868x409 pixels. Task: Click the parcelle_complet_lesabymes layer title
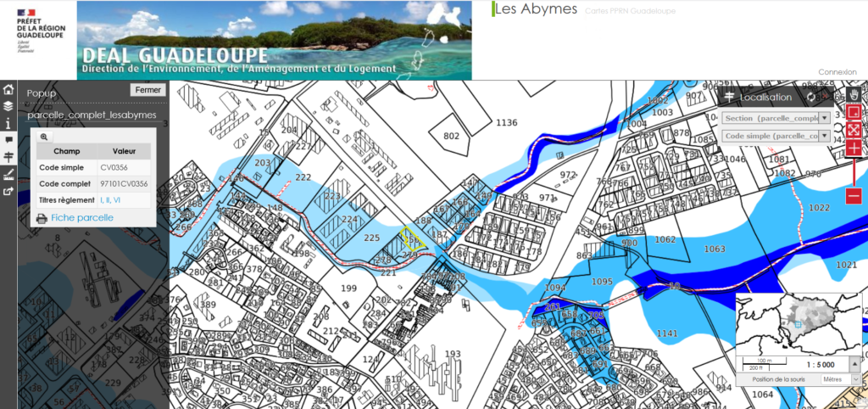point(92,115)
